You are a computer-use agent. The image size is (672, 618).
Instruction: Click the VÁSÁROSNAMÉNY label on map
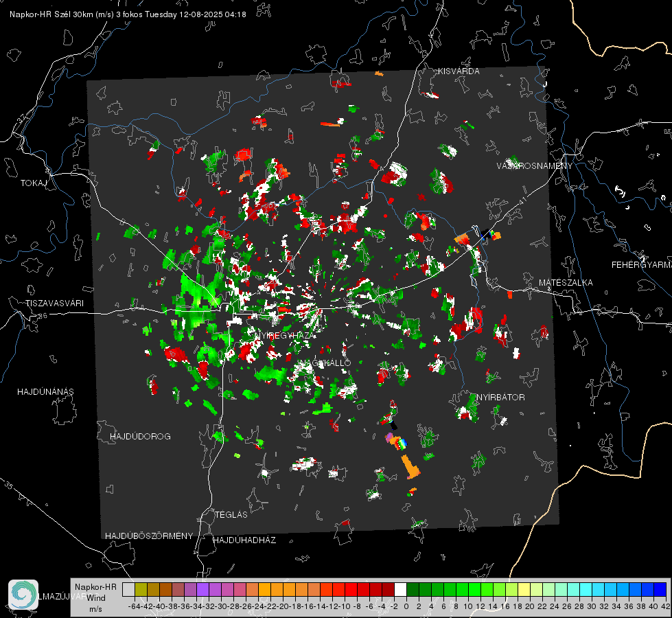(x=535, y=165)
